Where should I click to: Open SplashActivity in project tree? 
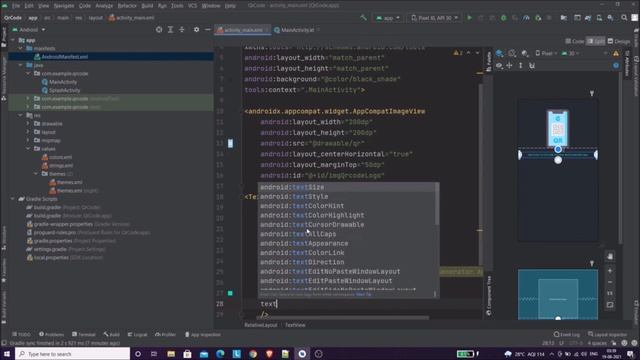pyautogui.click(x=64, y=90)
